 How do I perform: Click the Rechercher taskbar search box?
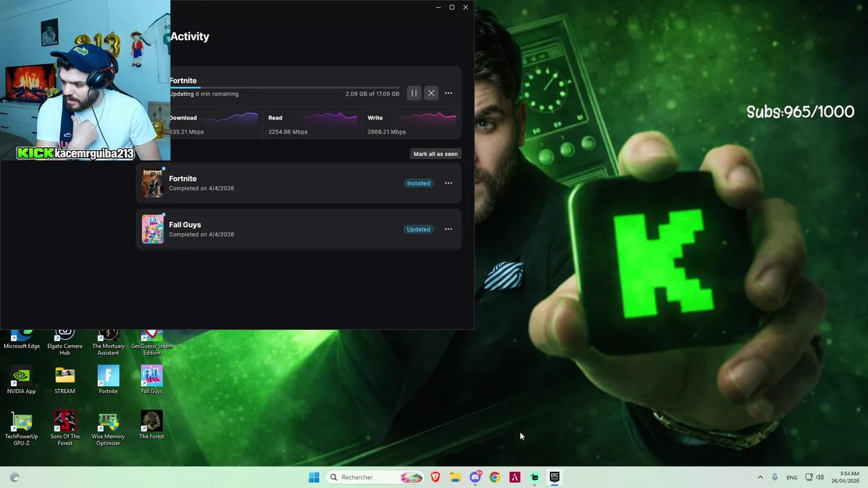376,477
